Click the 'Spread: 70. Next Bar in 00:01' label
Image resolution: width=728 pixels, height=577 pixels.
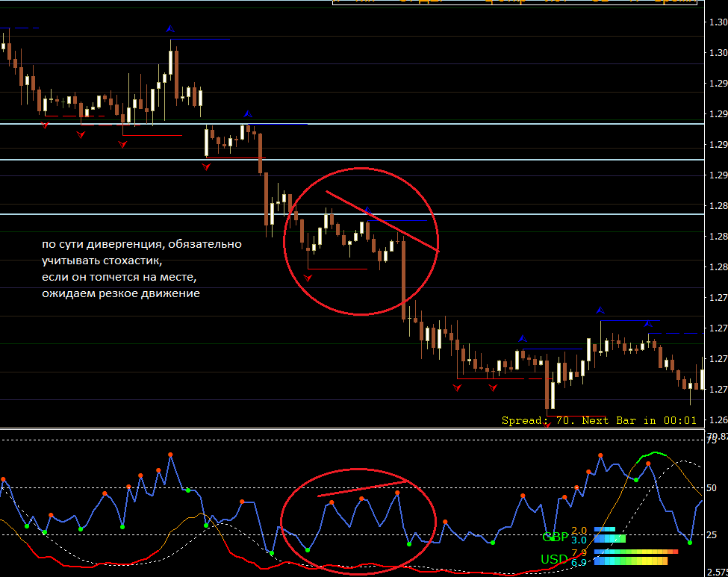click(x=599, y=420)
